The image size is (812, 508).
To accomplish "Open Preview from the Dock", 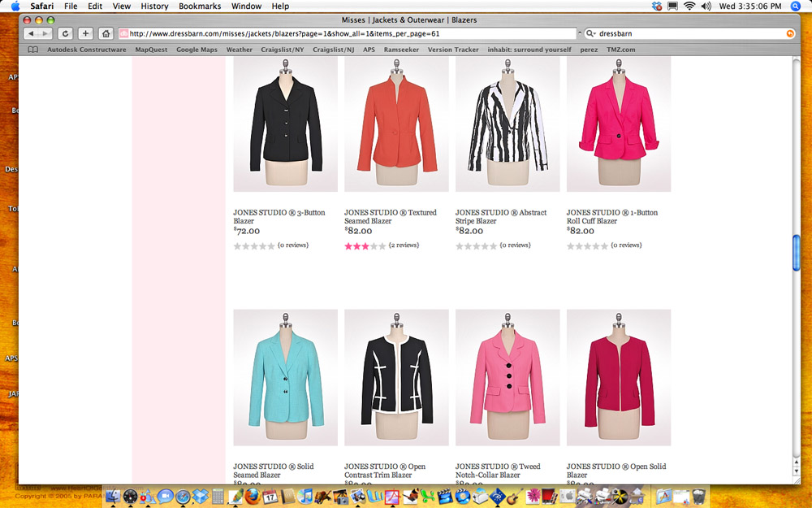I will [x=358, y=497].
